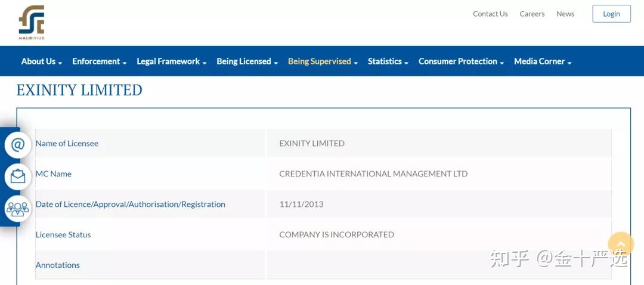This screenshot has width=644, height=285.
Task: Click the envelope mail sidebar icon
Action: pos(18,176)
